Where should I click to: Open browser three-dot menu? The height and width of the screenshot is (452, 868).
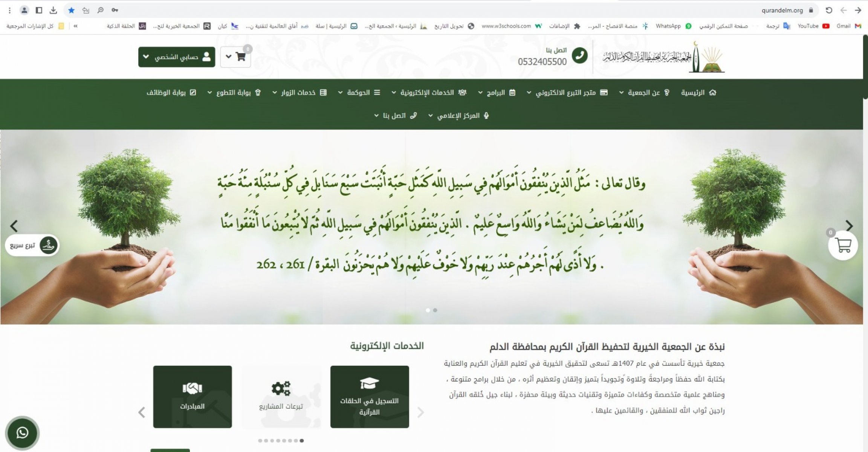coord(10,10)
